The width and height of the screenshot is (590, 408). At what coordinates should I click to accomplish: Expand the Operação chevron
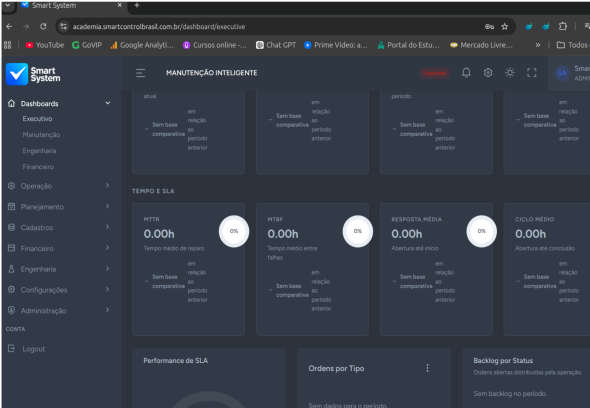coord(108,186)
